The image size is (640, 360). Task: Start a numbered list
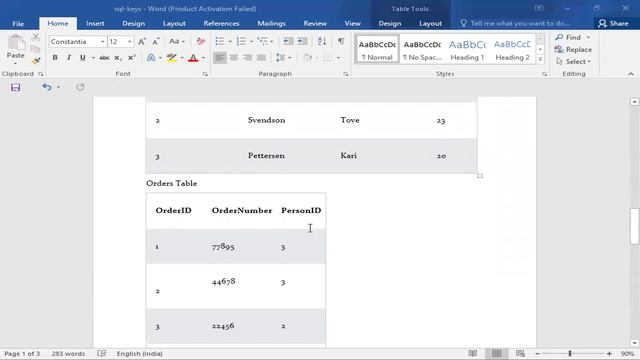241,41
